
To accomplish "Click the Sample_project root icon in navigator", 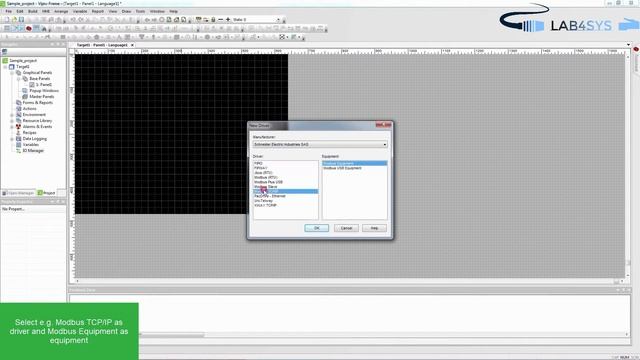I will [x=5, y=60].
